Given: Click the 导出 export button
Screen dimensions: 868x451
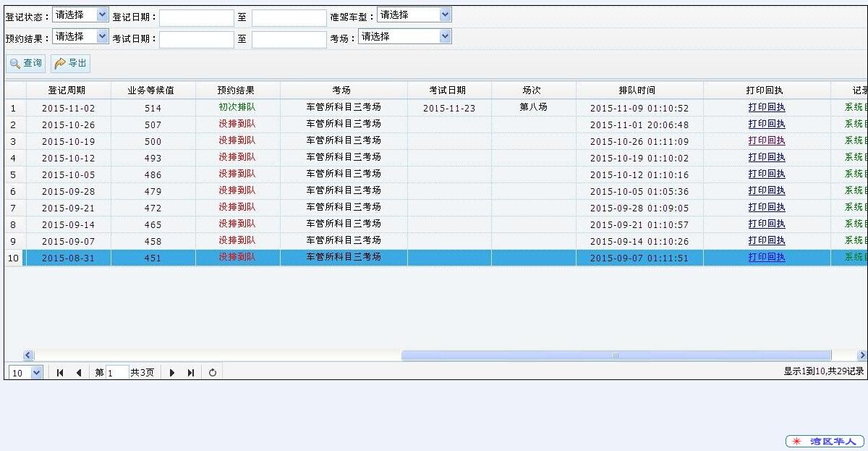Looking at the screenshot, I should 70,64.
